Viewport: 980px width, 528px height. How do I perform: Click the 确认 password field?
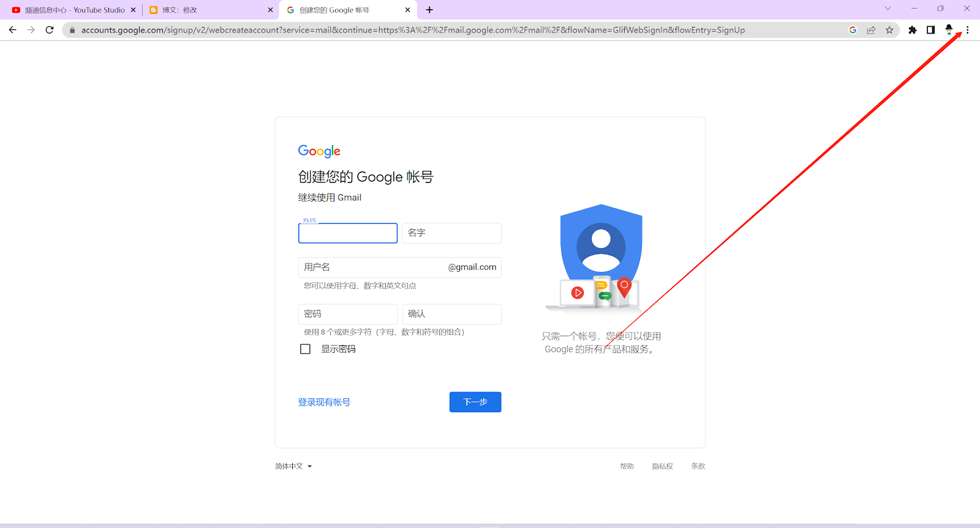click(452, 314)
